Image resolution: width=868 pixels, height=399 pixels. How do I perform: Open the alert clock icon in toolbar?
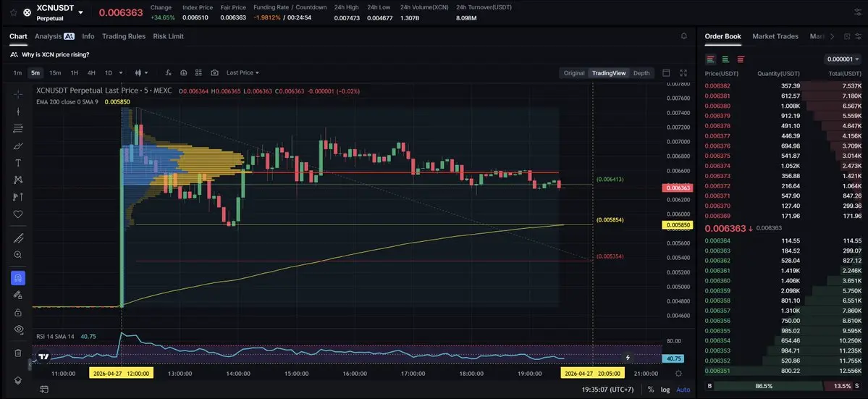[183, 72]
